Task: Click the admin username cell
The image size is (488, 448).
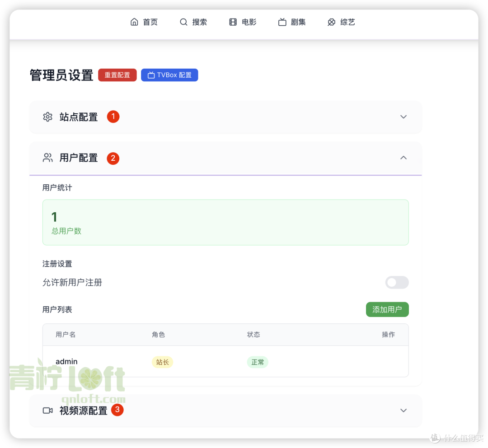Action: coord(66,361)
